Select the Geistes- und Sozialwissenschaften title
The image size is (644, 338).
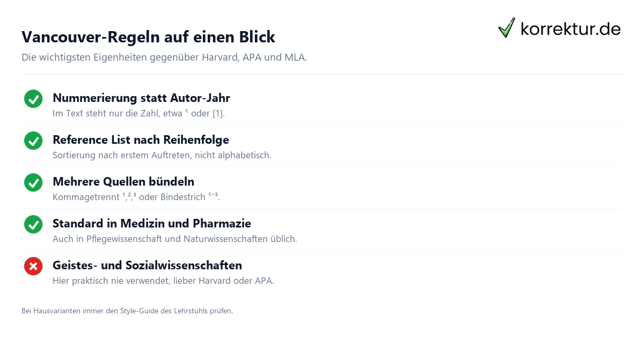[x=147, y=266]
